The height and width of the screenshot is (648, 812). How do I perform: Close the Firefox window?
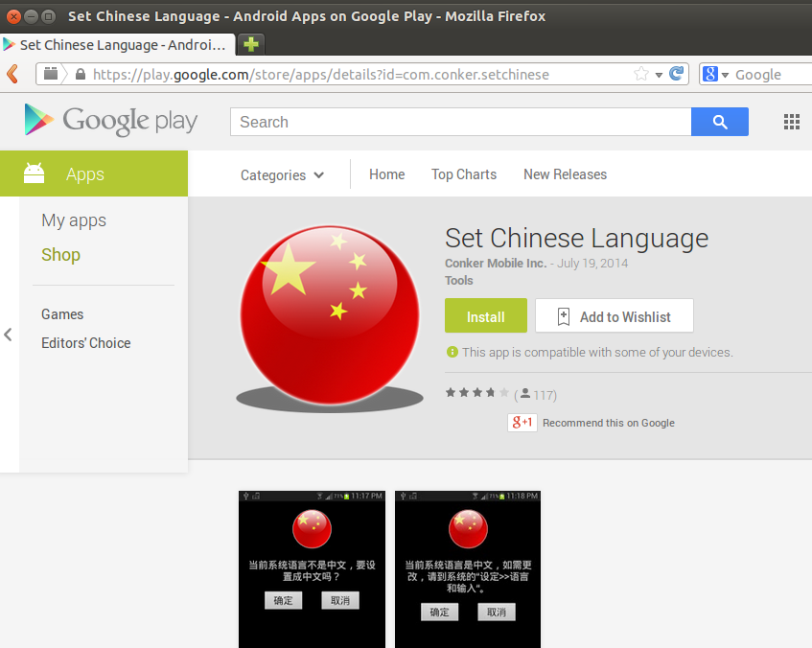point(14,16)
